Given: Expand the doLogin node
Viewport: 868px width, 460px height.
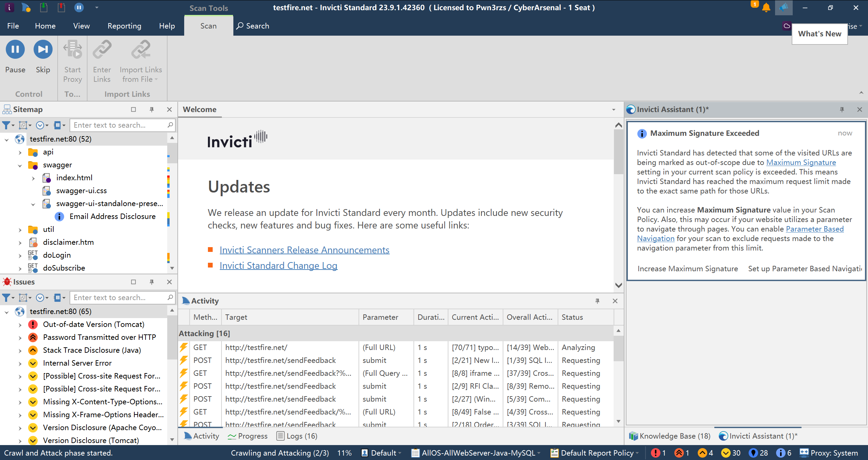Looking at the screenshot, I should (20, 255).
